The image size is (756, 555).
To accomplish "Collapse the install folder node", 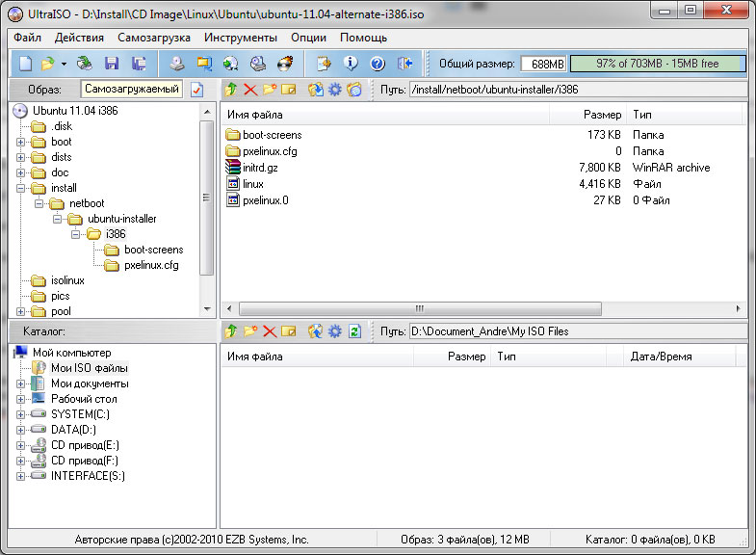I will tap(21, 188).
